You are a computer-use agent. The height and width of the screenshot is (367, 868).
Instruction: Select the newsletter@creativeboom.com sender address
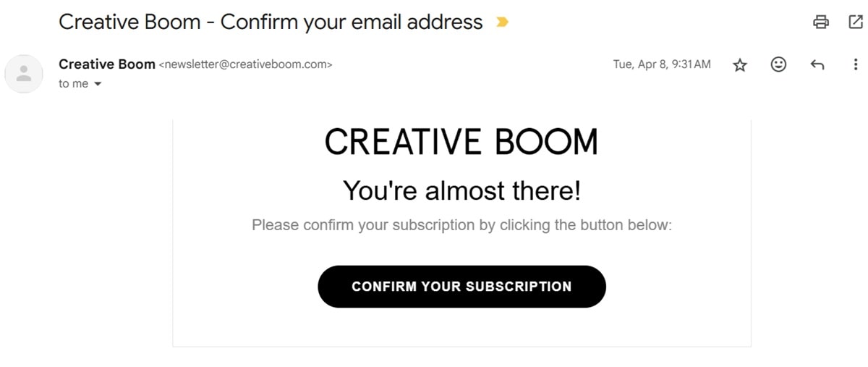point(245,64)
